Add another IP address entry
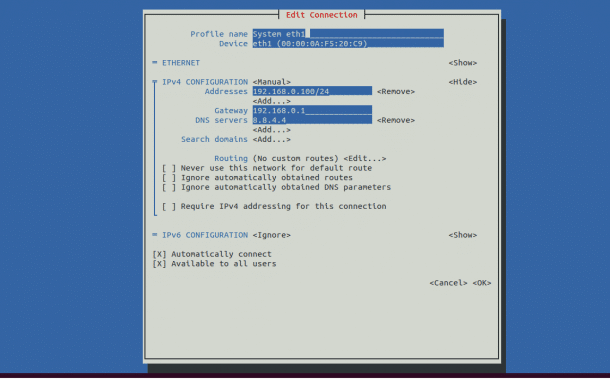 coord(272,101)
